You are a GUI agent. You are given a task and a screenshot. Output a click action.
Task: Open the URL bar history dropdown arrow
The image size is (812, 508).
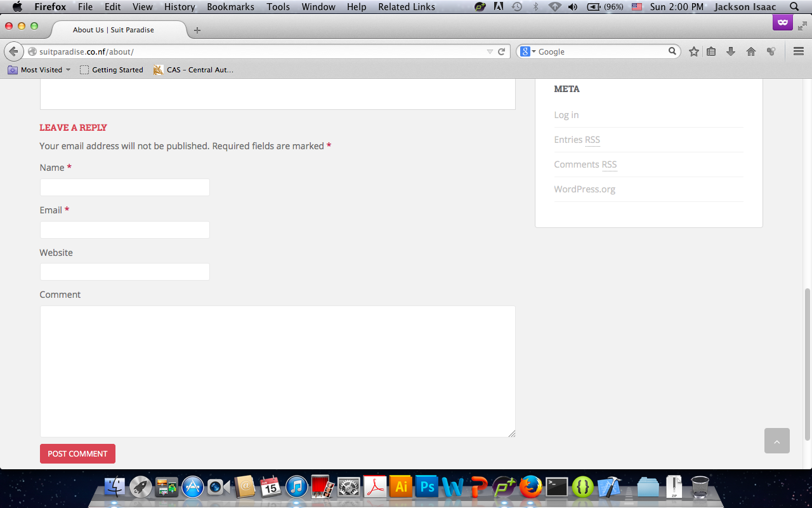point(490,51)
